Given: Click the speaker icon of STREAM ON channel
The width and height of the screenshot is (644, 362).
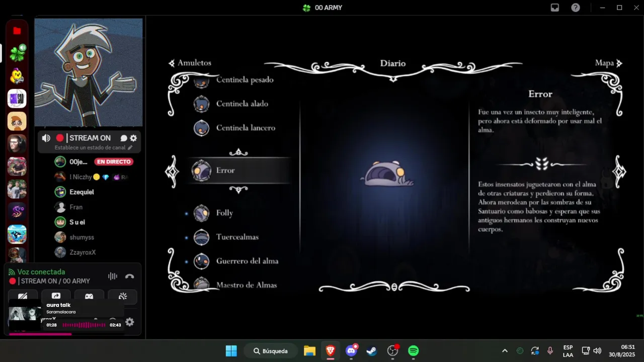Looking at the screenshot, I should (46, 138).
